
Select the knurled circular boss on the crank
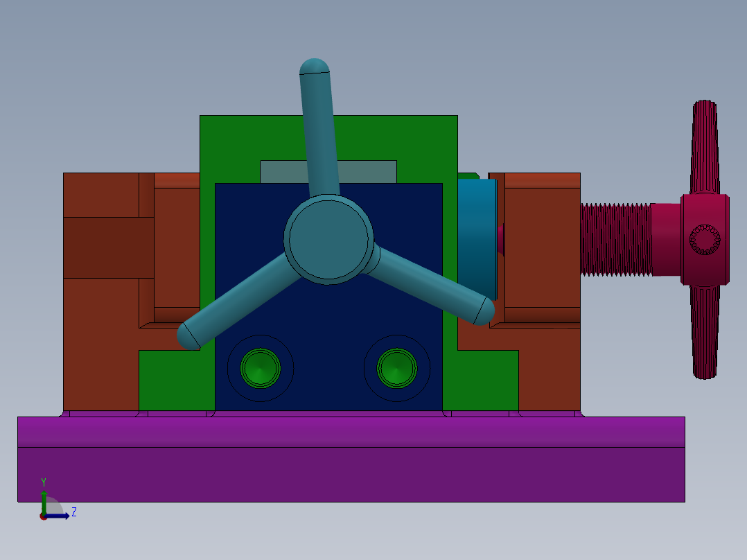click(704, 239)
